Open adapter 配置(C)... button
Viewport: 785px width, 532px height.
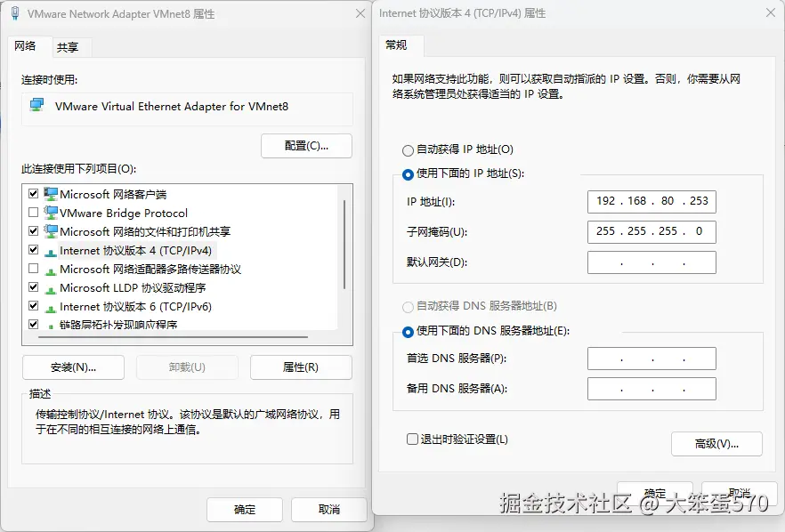point(306,146)
